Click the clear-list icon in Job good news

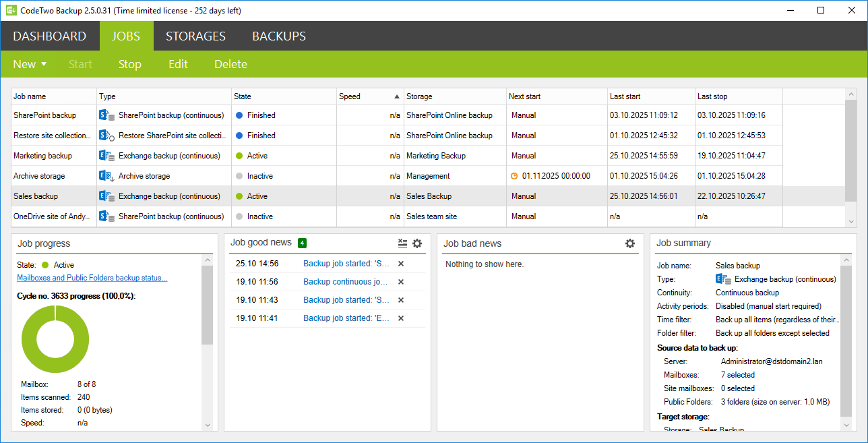[402, 243]
